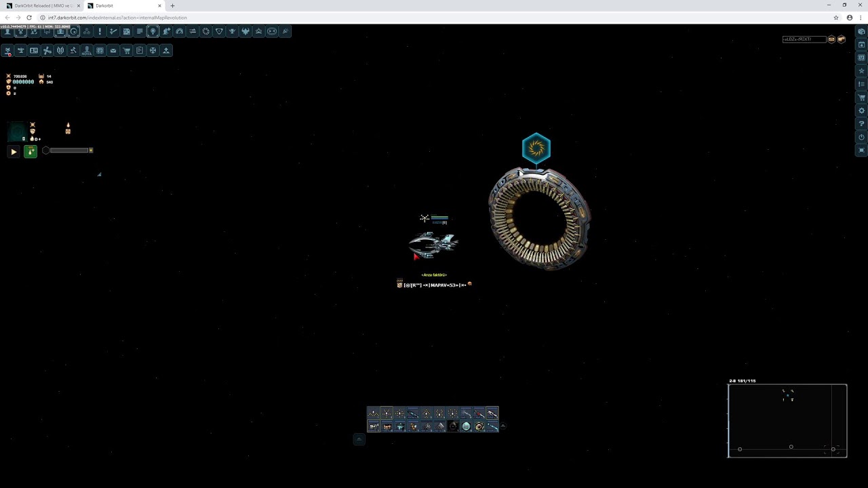868x488 pixels.
Task: Select the blue hexagon shield item in the action bar
Action: coord(466,426)
